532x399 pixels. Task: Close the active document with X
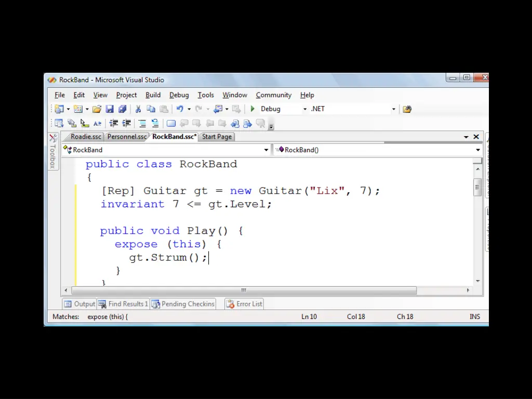pyautogui.click(x=476, y=137)
